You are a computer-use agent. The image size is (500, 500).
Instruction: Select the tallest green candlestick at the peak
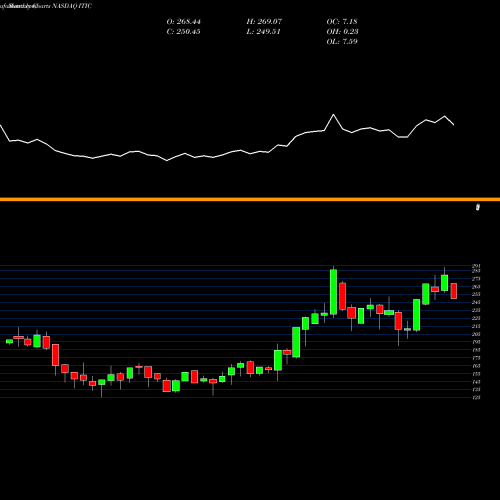pos(333,292)
